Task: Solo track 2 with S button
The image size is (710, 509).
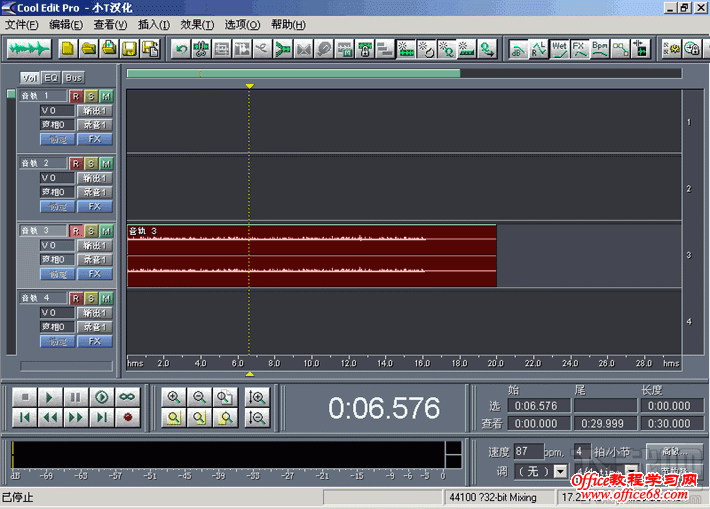Action: (x=91, y=163)
